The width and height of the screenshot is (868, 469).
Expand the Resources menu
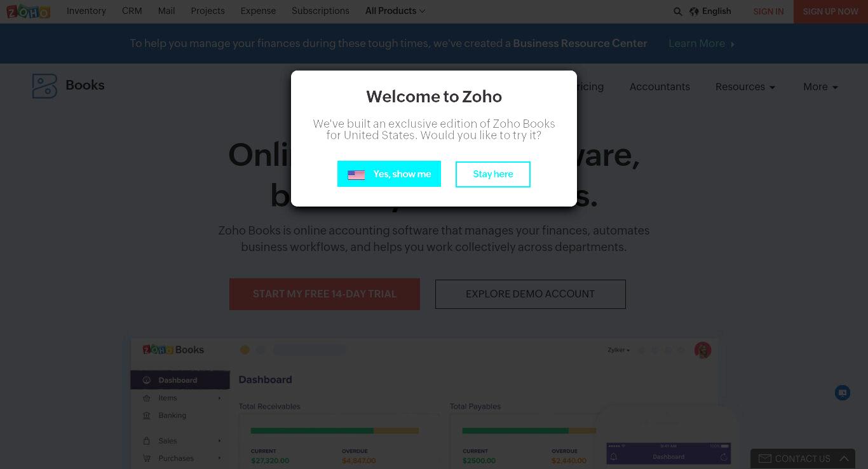click(745, 87)
